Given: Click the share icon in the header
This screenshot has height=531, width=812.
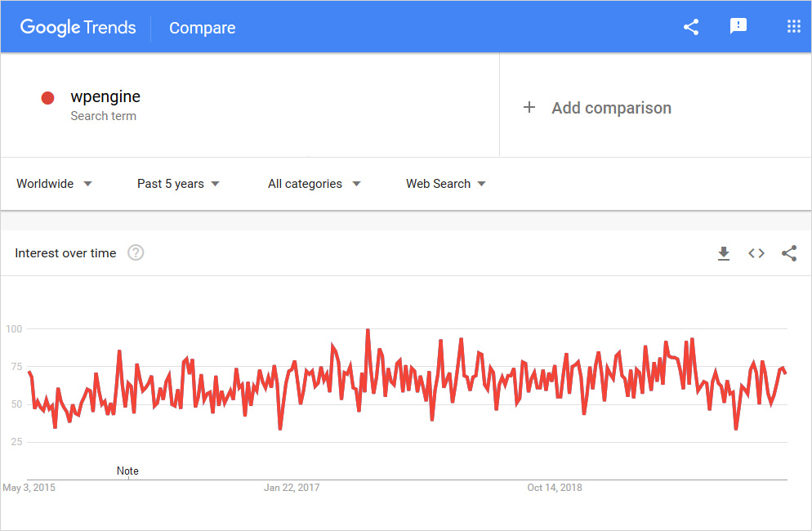Looking at the screenshot, I should point(691,27).
